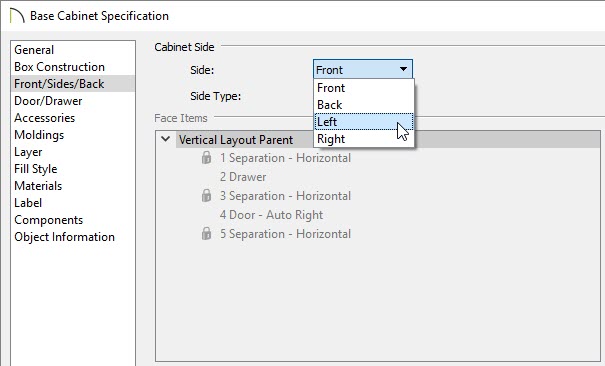Click the Face Items group heading
This screenshot has width=605, height=366.
[181, 118]
